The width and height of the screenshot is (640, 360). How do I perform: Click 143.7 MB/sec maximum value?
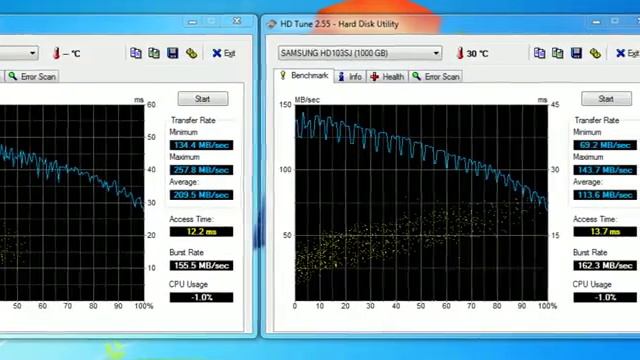(605, 170)
